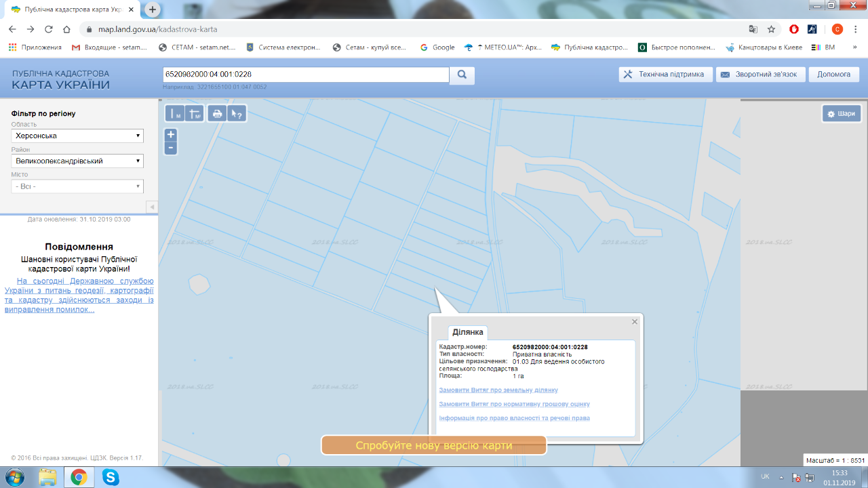868x488 pixels.
Task: Click the Технічна підтримка button
Action: pyautogui.click(x=665, y=75)
